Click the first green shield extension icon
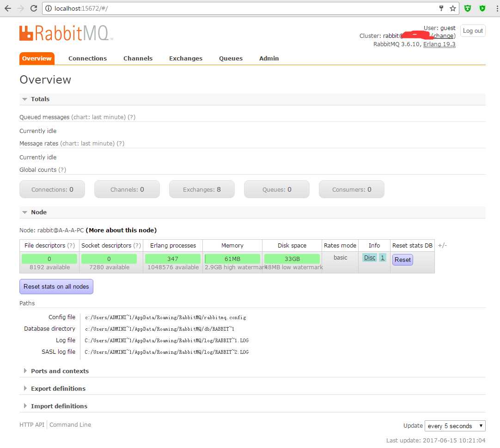This screenshot has height=448, width=500. click(x=468, y=8)
